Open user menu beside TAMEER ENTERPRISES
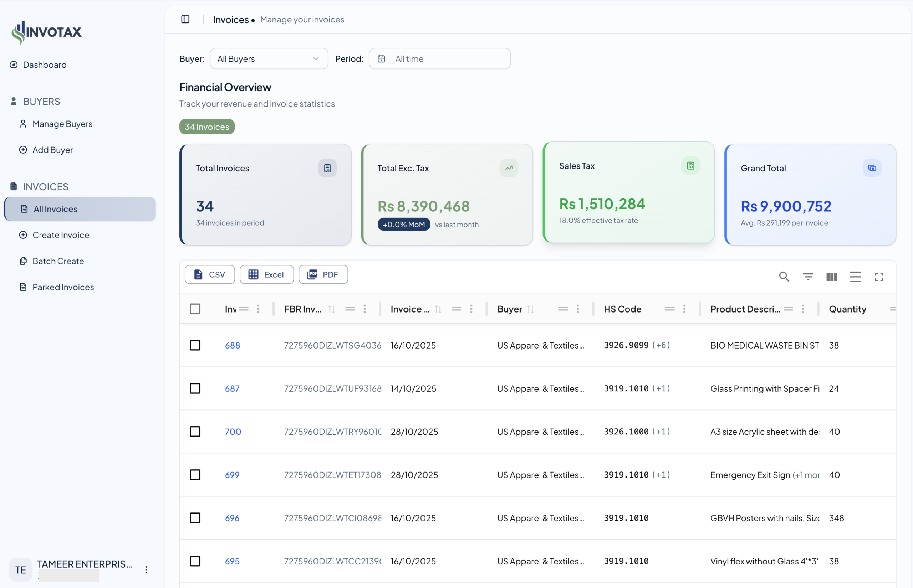This screenshot has height=588, width=913. coord(146,570)
